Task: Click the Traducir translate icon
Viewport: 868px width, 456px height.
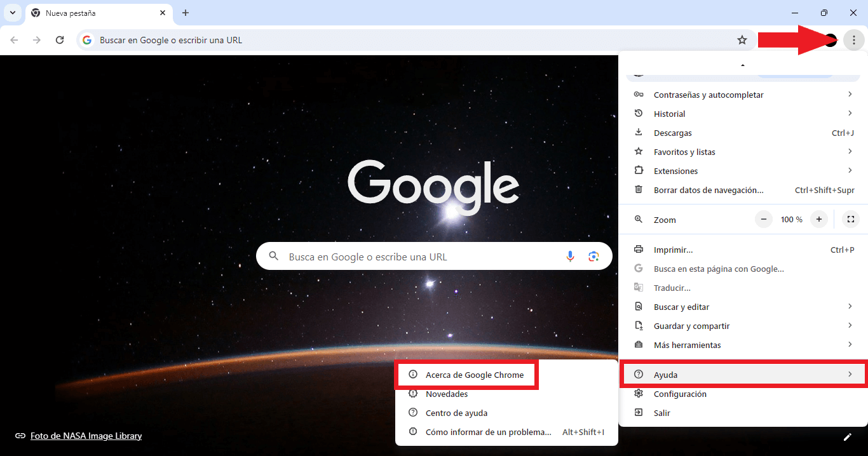Action: (x=639, y=288)
